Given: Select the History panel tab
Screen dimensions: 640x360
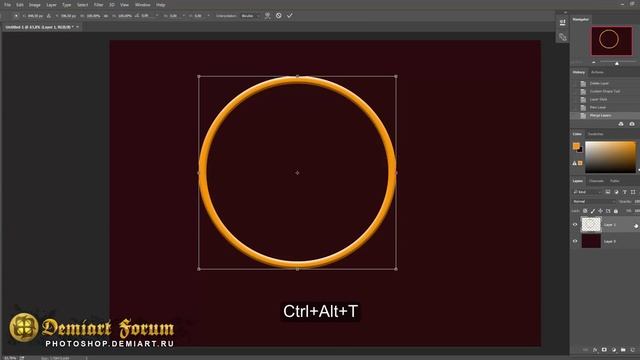Looking at the screenshot, I should [x=578, y=72].
